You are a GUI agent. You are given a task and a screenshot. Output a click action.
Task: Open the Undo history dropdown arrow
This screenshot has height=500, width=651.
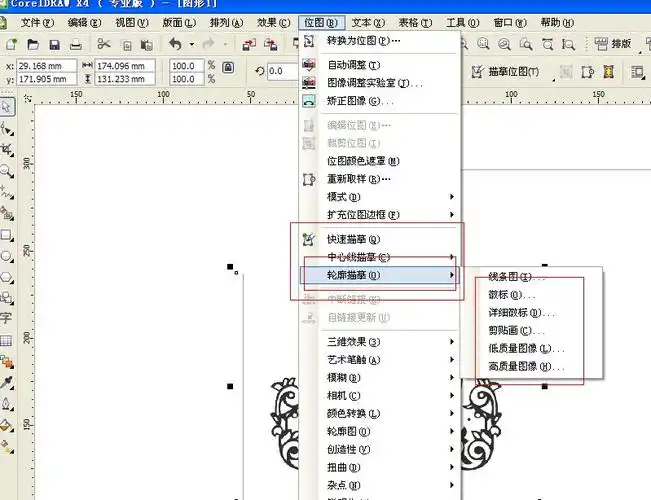point(191,44)
